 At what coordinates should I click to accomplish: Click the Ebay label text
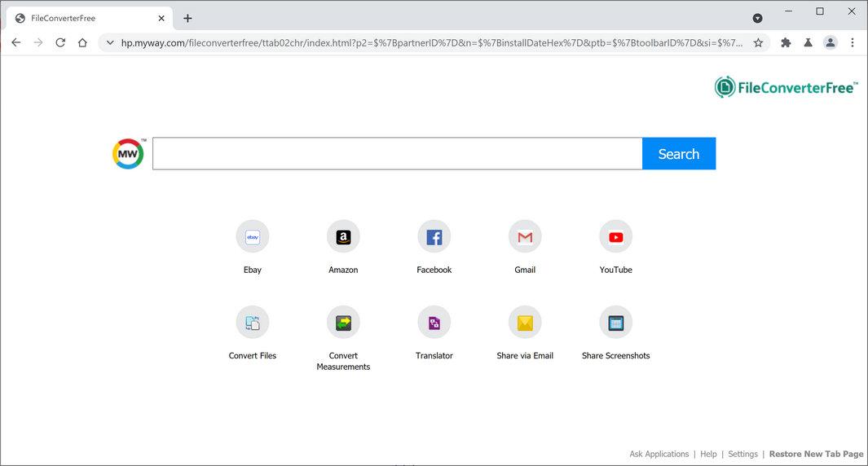click(253, 270)
